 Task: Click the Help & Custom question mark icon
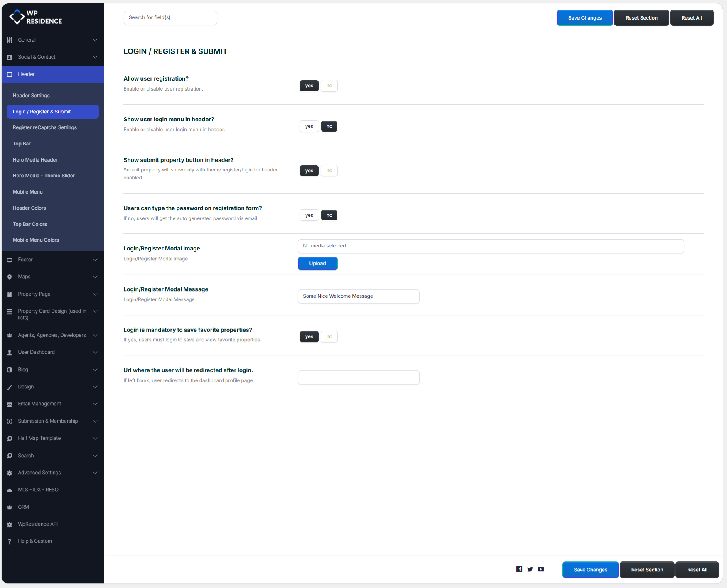(10, 541)
